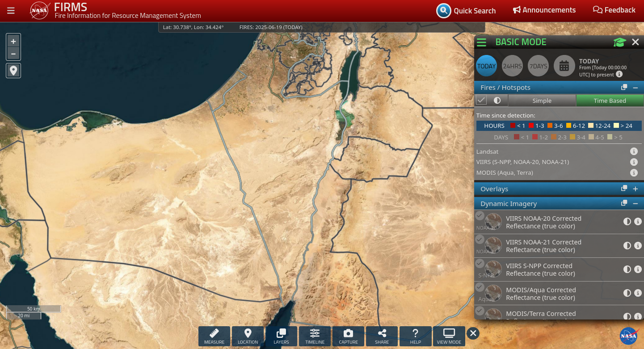The image size is (644, 349).
Task: Open the Measure tool
Action: (214, 336)
